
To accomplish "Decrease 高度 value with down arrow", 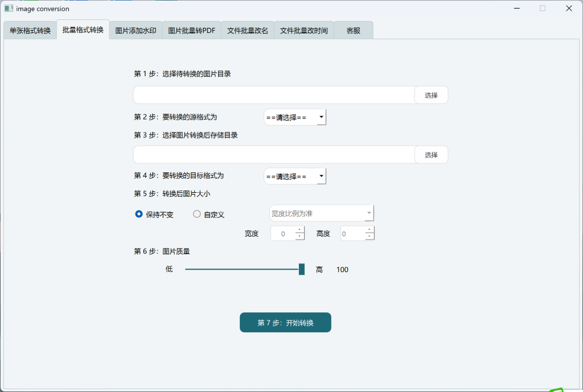I will click(x=369, y=237).
